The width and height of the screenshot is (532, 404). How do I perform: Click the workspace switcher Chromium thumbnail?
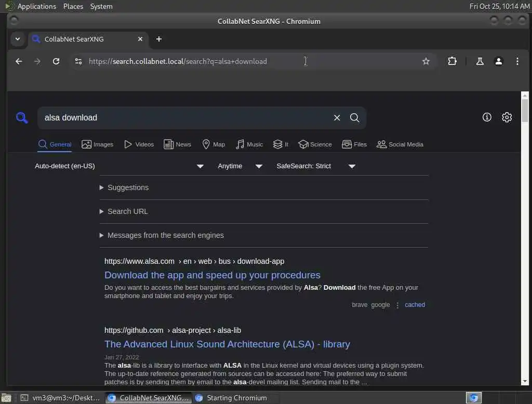pyautogui.click(x=474, y=398)
